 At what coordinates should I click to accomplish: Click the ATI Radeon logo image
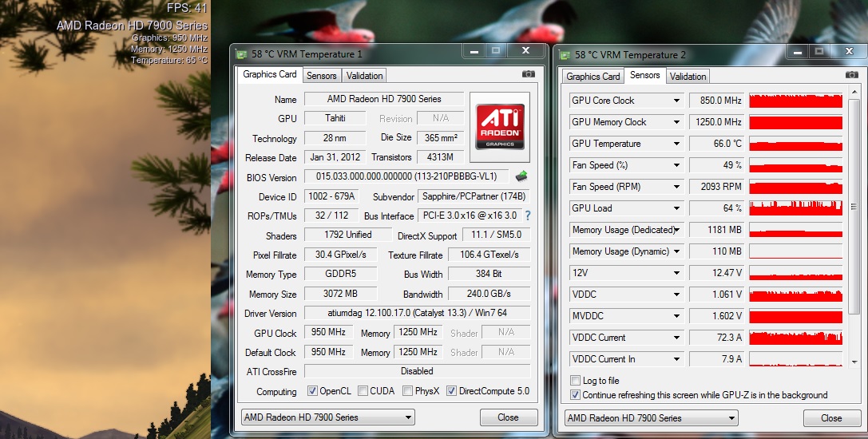pyautogui.click(x=500, y=129)
